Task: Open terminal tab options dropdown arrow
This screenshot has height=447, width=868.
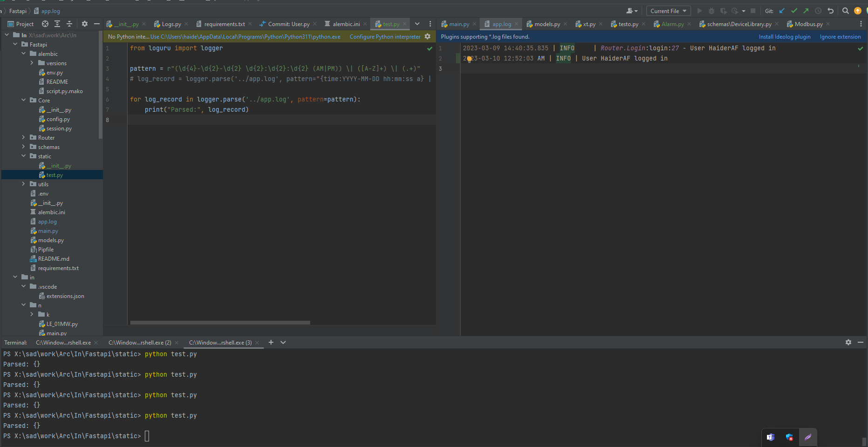Action: pos(283,342)
